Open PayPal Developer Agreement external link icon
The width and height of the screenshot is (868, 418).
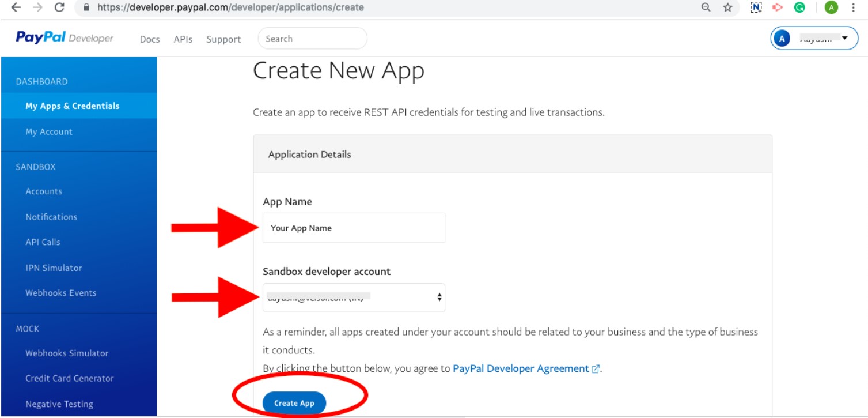pyautogui.click(x=596, y=368)
